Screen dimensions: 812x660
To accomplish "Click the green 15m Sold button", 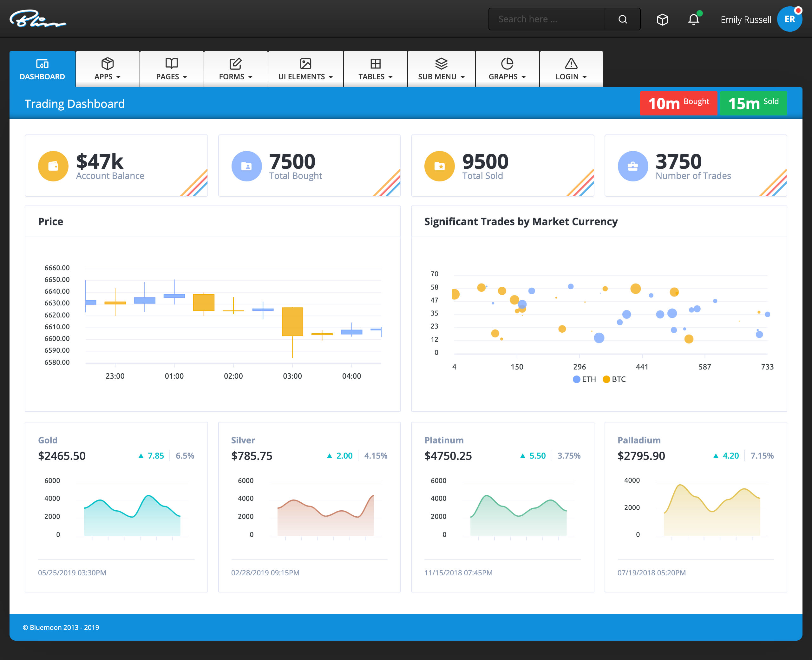I will (x=753, y=103).
